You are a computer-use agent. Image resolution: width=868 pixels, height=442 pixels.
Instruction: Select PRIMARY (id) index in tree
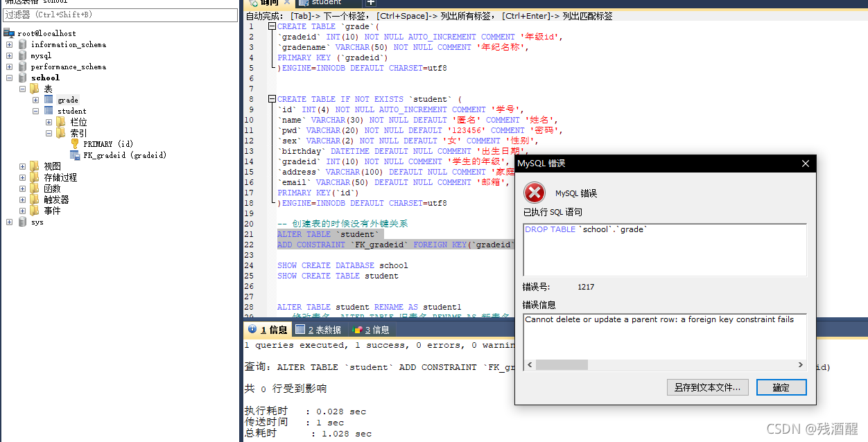click(108, 144)
